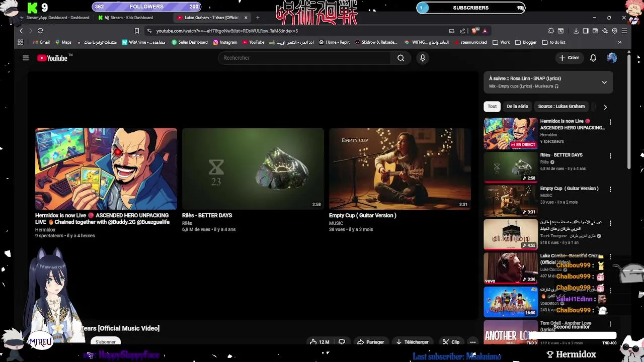This screenshot has height=362, width=644.
Task: Open the YouTube guide hamburger menu
Action: click(x=26, y=58)
